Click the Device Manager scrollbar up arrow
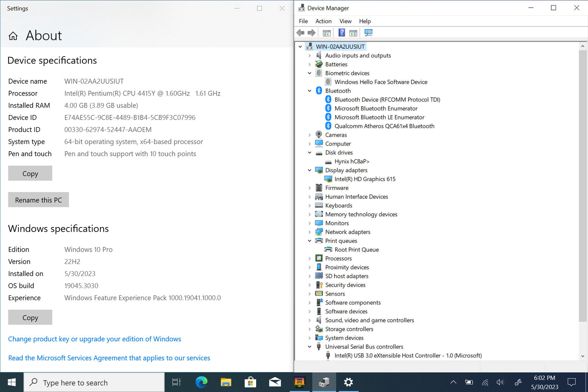Screen dimensions: 588x392 [x=582, y=46]
